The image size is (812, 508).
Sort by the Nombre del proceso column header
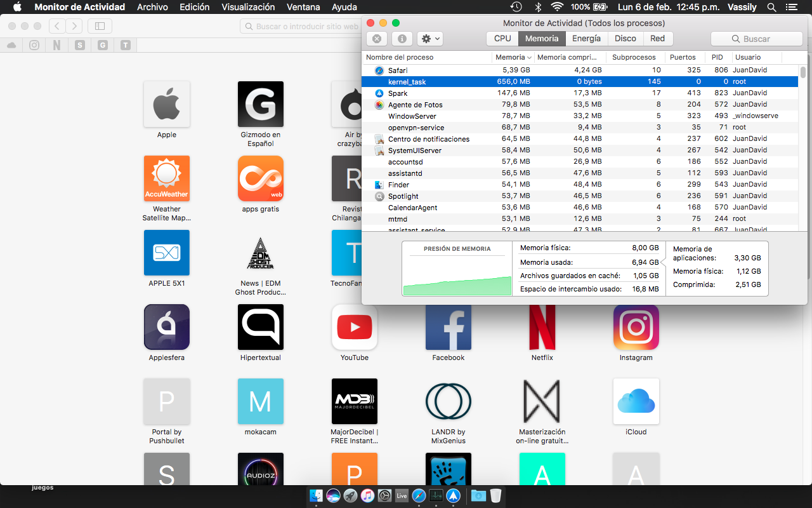[x=427, y=57]
